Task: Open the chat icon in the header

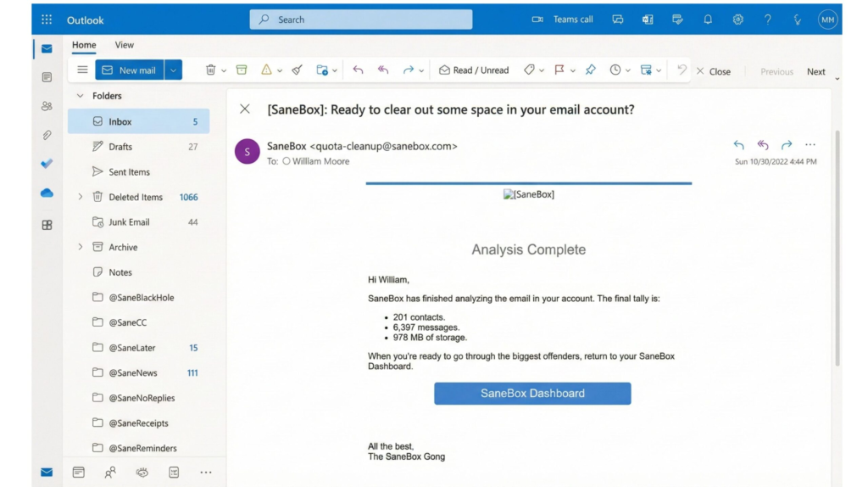Action: (x=618, y=20)
